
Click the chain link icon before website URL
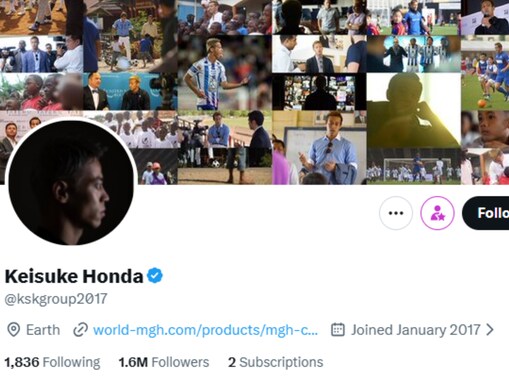pos(80,330)
